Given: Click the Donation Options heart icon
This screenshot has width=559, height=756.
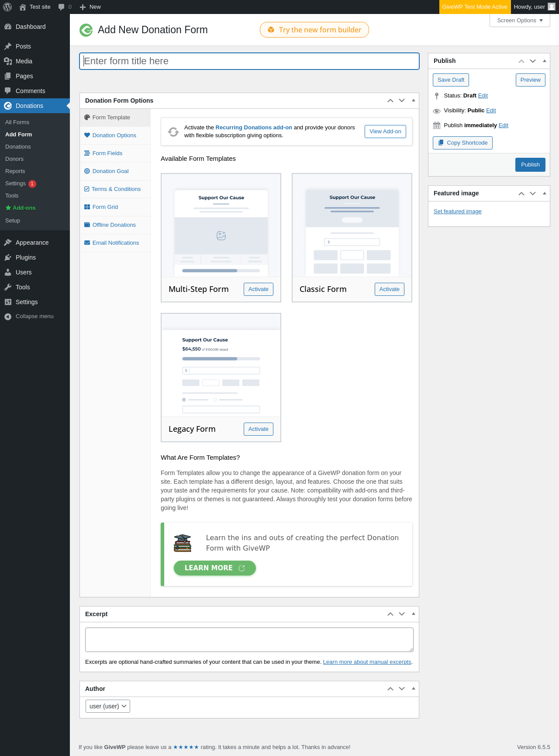Looking at the screenshot, I should click(87, 135).
